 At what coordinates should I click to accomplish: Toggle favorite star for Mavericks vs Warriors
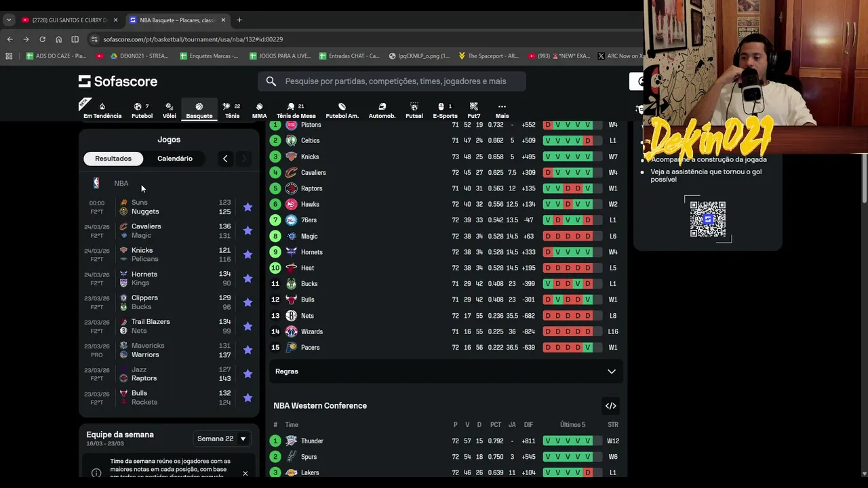click(x=248, y=350)
